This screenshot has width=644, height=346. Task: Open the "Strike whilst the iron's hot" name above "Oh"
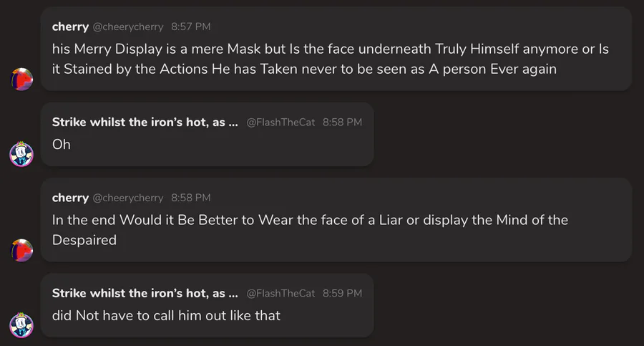coord(145,122)
